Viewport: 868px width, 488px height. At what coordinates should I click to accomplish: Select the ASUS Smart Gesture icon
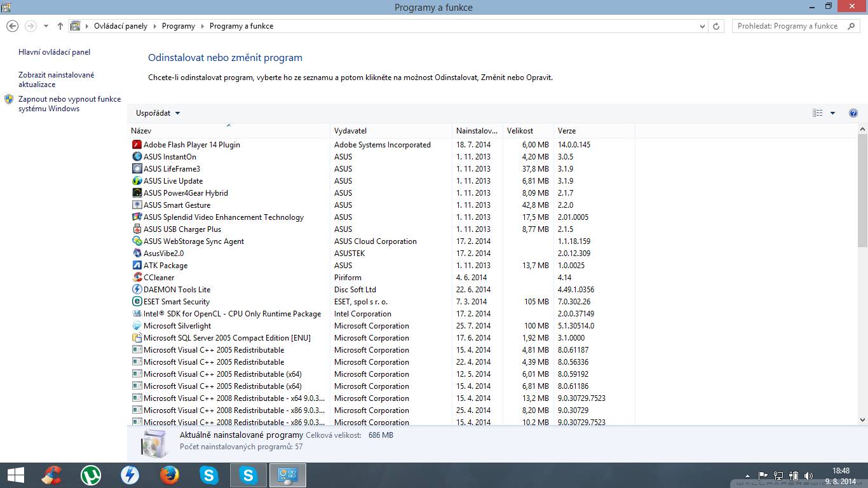[x=137, y=205]
